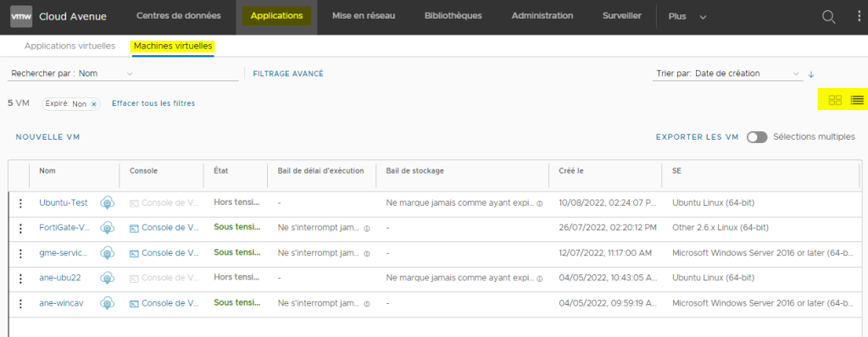Click date 26/07/2022, 02:20:12 PM

pyautogui.click(x=608, y=228)
